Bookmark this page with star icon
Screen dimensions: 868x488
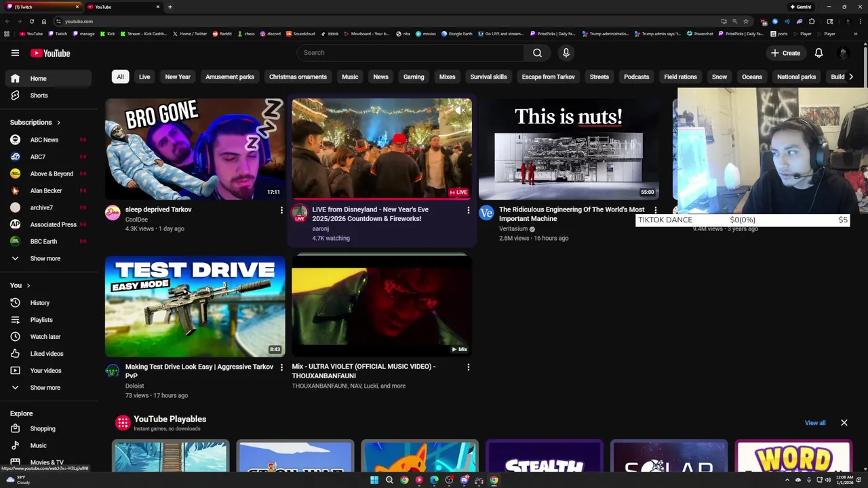(x=746, y=21)
